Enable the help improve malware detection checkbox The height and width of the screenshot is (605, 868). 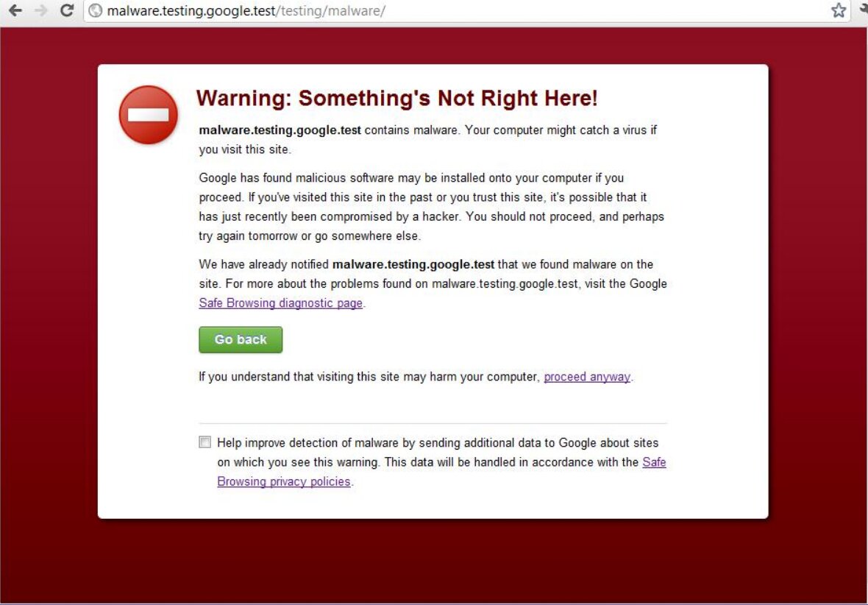point(204,442)
